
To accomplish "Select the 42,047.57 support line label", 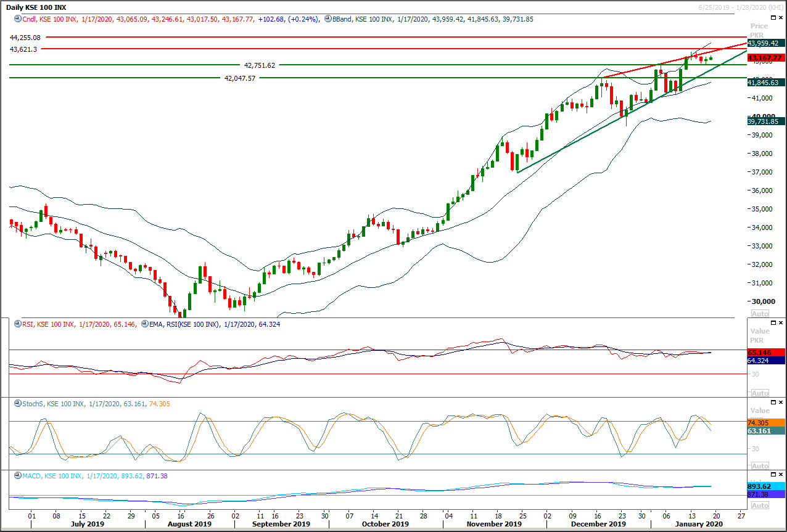I will click(240, 78).
